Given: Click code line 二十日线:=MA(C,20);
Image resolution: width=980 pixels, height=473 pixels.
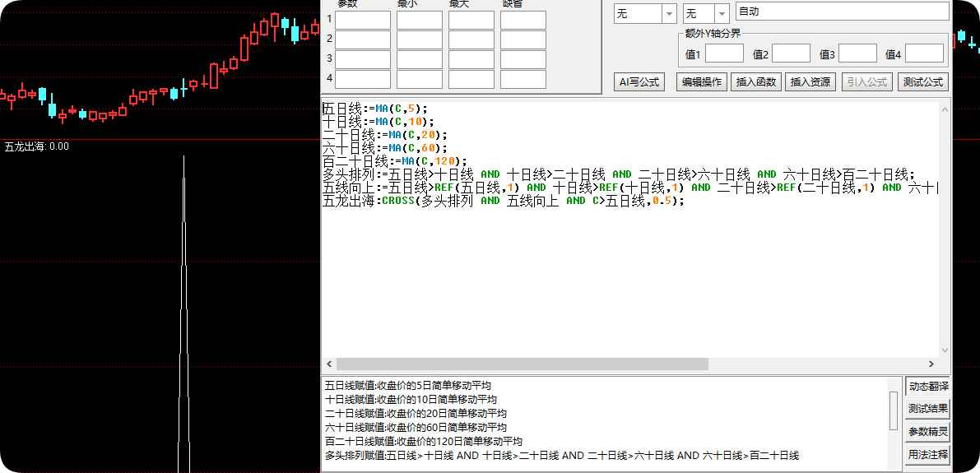Looking at the screenshot, I should [x=385, y=134].
